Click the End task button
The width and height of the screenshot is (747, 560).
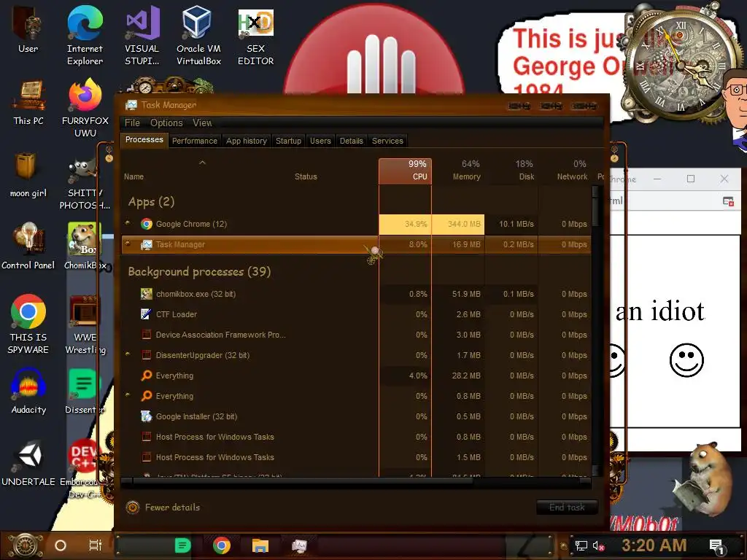coord(567,507)
